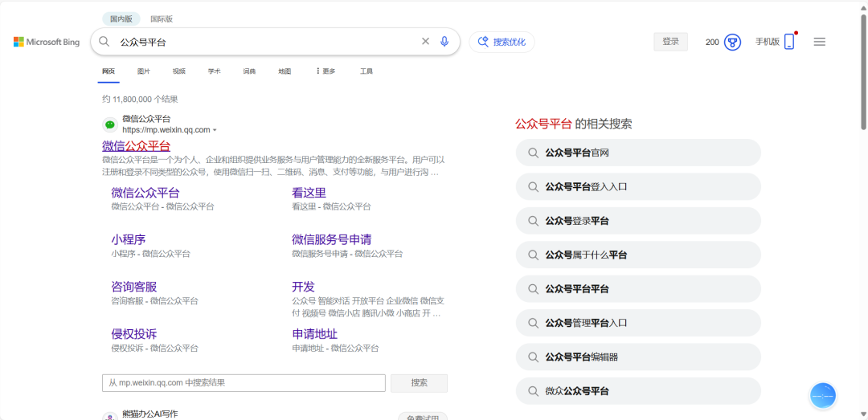Viewport: 868px width, 420px height.
Task: Clear the search box with X icon
Action: pos(426,41)
